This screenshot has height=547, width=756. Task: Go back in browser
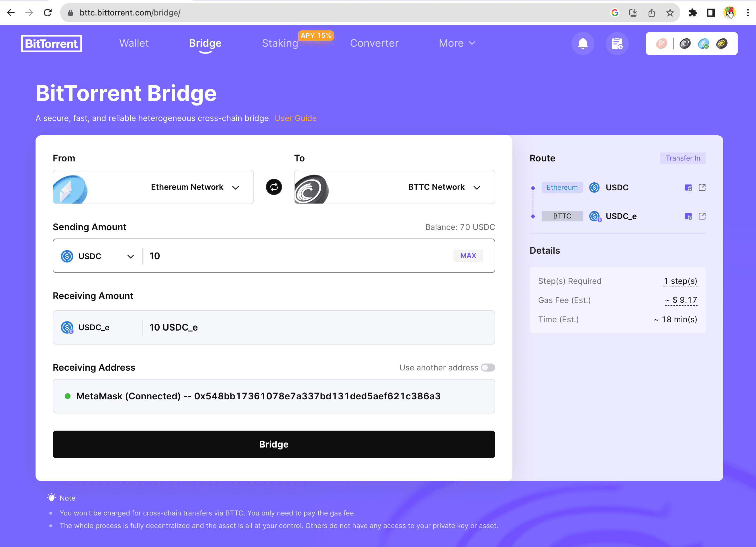(x=11, y=13)
